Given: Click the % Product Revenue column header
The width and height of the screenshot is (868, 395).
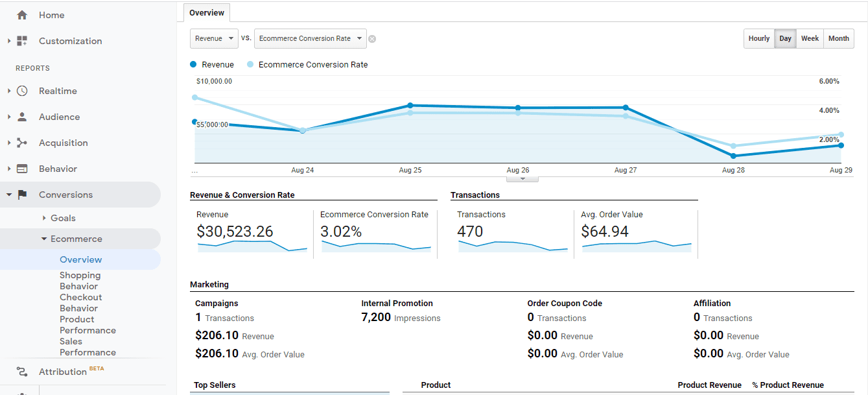Looking at the screenshot, I should click(788, 385).
